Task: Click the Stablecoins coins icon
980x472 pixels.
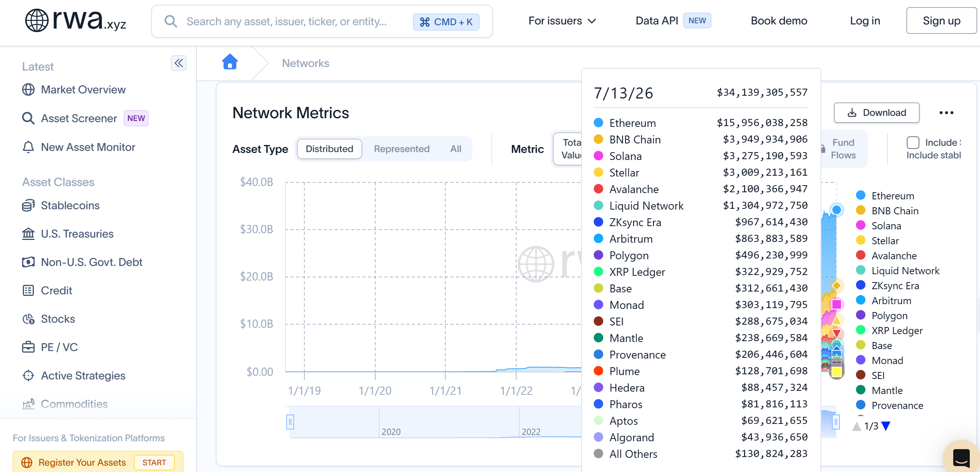Action: pyautogui.click(x=28, y=205)
